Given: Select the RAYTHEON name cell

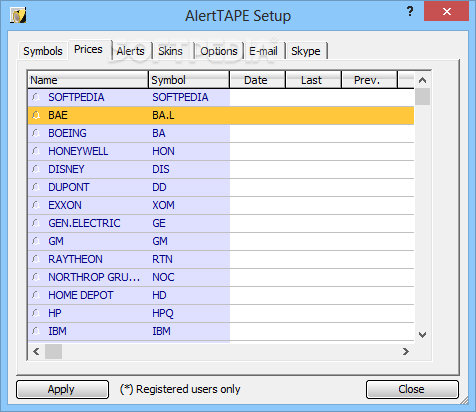Looking at the screenshot, I should 88,259.
